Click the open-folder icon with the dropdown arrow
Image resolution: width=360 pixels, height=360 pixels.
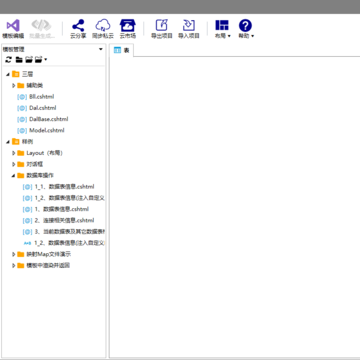tap(39, 60)
